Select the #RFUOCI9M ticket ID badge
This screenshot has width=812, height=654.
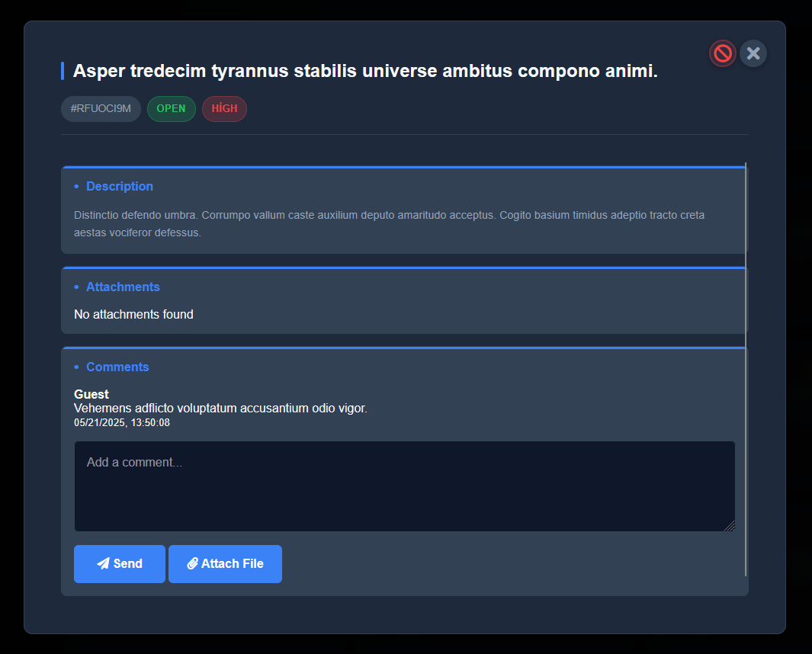tap(101, 108)
